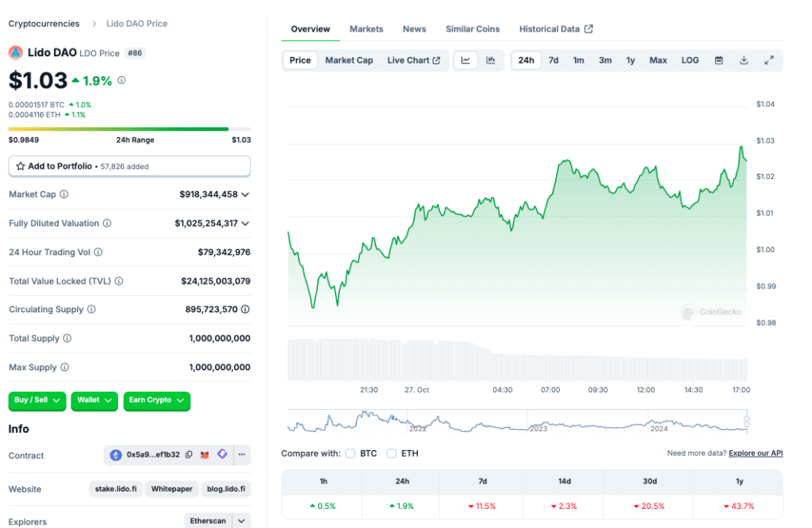Toggle LOG scale on chart

[x=691, y=60]
